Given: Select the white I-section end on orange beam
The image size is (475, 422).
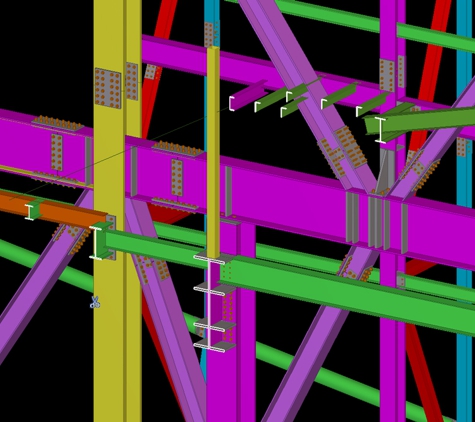Looking at the screenshot, I should coord(30,212).
